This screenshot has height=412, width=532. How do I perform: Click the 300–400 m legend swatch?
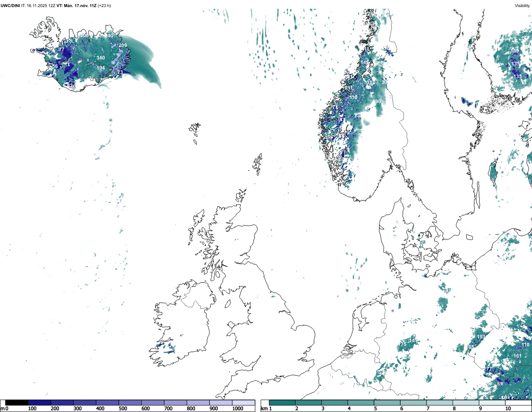(85, 403)
